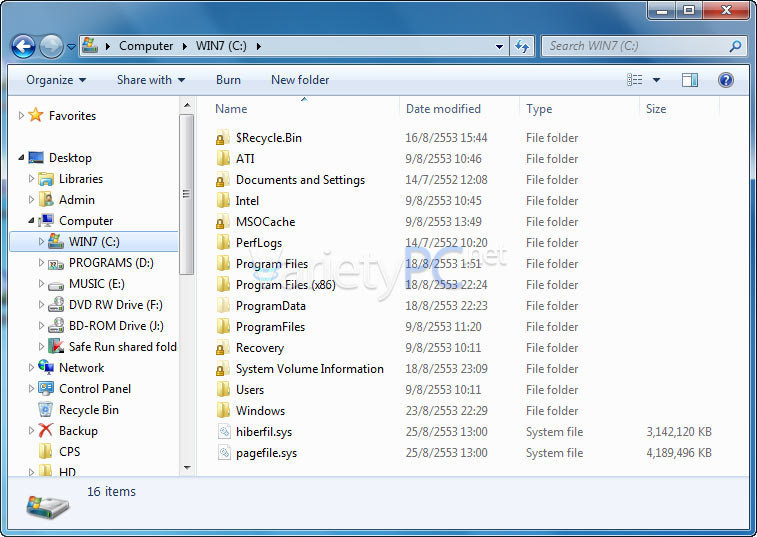Click the Burn toolbar button
The width and height of the screenshot is (757, 537).
(228, 80)
